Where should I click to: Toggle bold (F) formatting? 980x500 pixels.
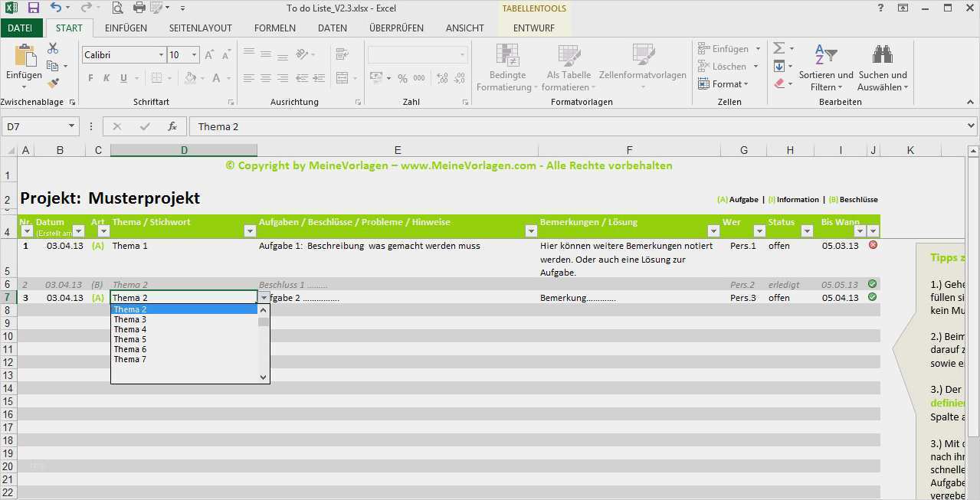tap(90, 78)
